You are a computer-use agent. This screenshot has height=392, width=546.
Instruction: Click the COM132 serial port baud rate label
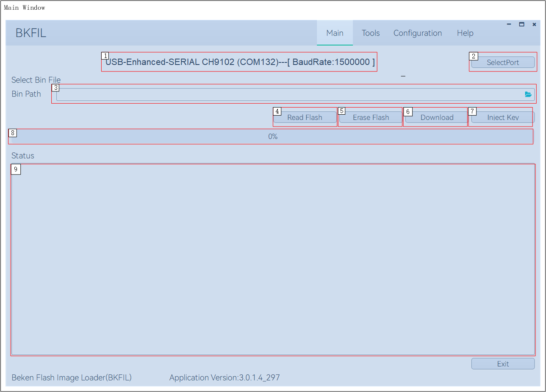[x=240, y=62]
